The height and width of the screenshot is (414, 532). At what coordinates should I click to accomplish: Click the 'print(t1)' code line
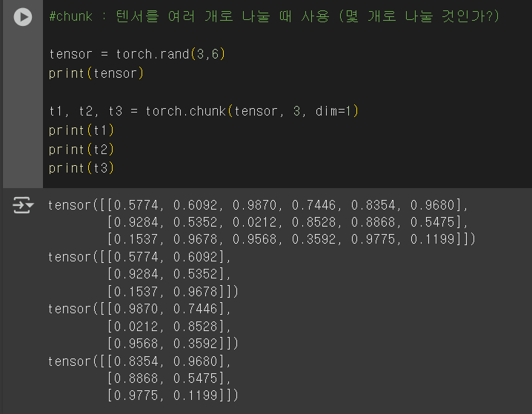(82, 130)
